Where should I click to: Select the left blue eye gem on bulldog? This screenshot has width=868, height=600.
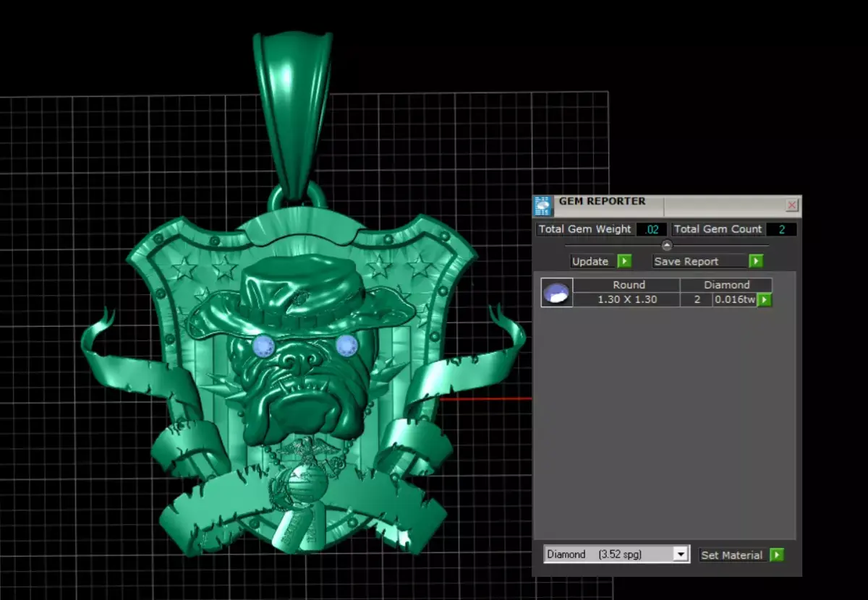[263, 346]
